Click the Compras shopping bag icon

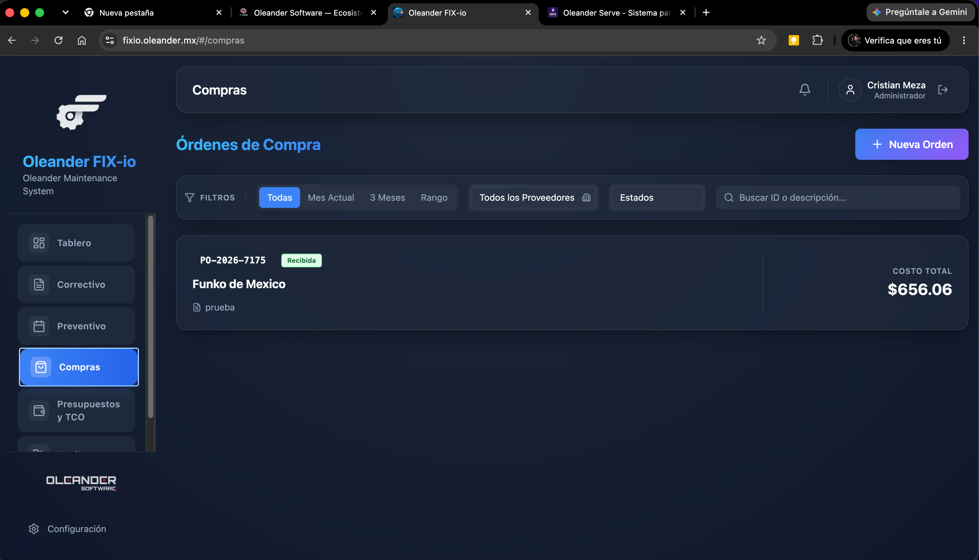[x=41, y=367]
